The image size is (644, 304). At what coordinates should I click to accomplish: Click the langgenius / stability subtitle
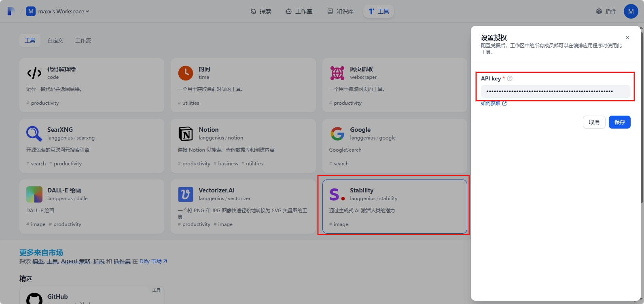tap(374, 198)
